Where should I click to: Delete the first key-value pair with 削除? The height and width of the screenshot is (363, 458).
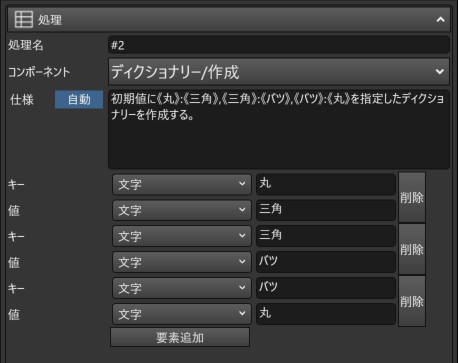(412, 197)
